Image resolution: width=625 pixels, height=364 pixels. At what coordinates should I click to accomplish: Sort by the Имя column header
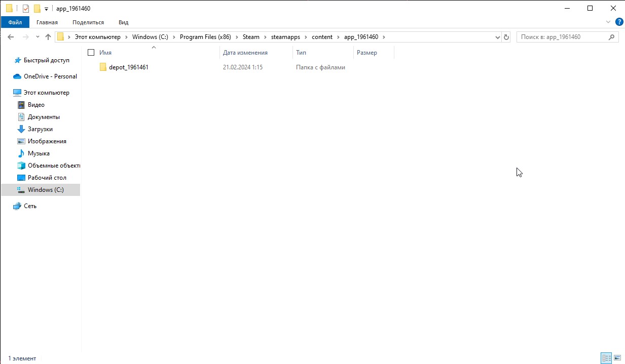click(x=105, y=53)
